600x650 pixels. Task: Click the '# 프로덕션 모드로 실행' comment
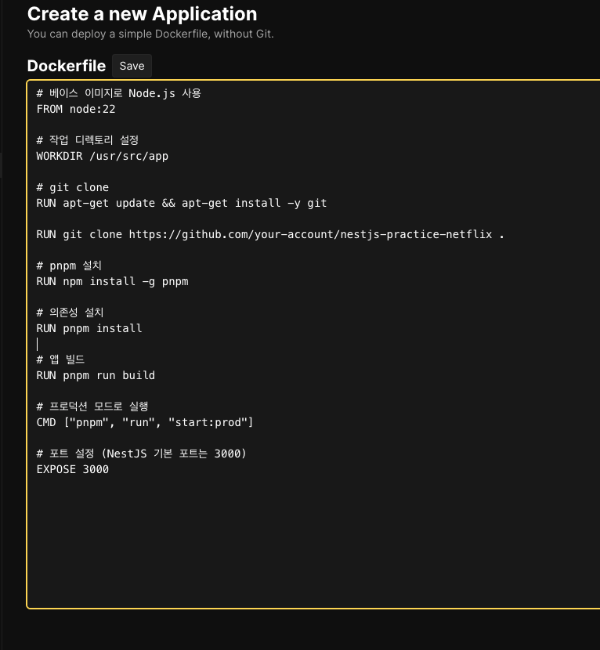pos(92,406)
